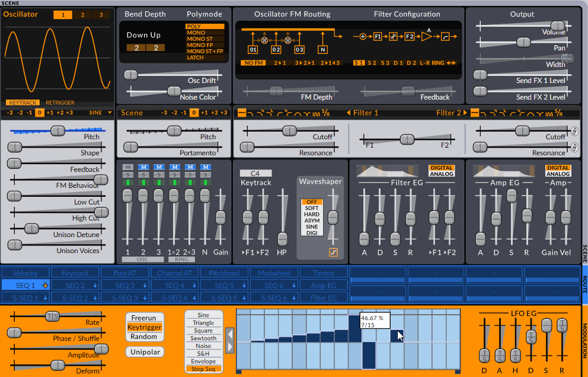Viewport: 588px width, 377px height.
Task: Click the Filter 1 Cutoff slider handle
Action: point(289,130)
